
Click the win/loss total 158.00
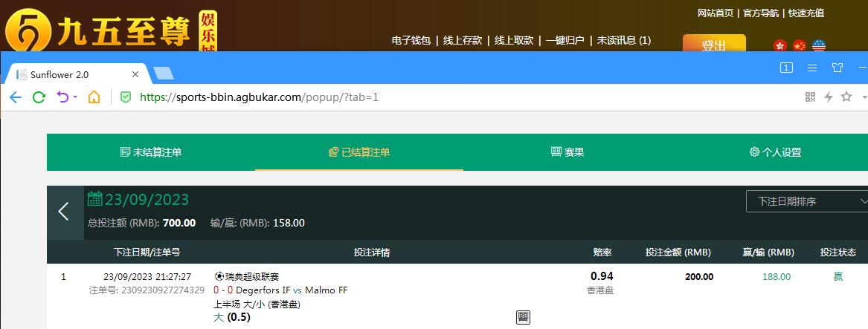(x=289, y=223)
